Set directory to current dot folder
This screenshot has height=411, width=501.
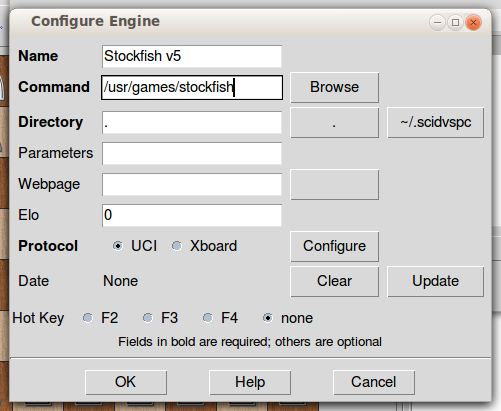334,122
